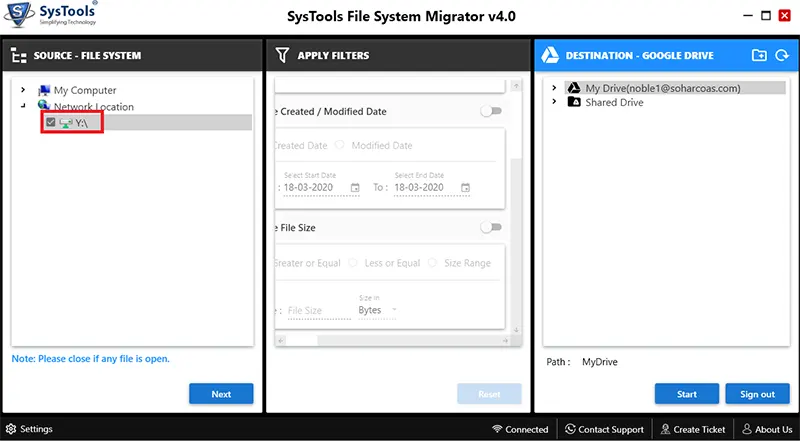Click the Apply Filters funnel icon

click(282, 55)
